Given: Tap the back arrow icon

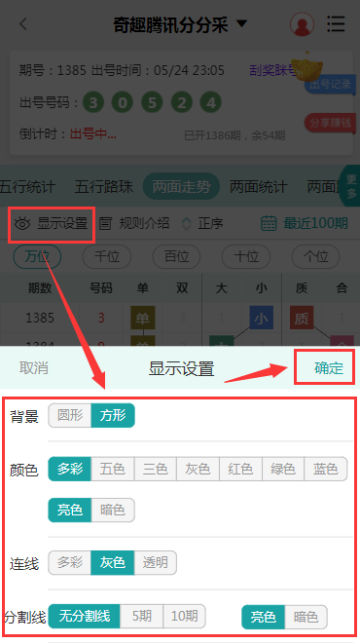Looking at the screenshot, I should (x=23, y=24).
